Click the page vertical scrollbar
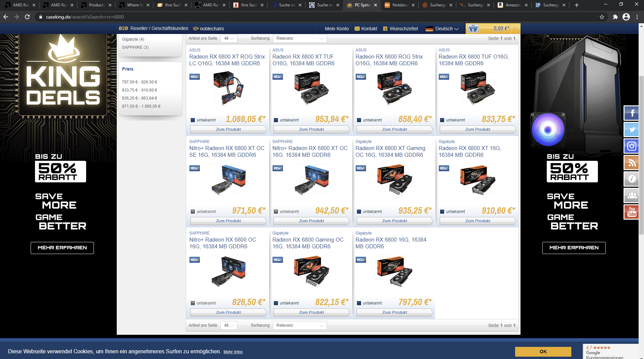Screen dimensions: 644x359 point(641,155)
